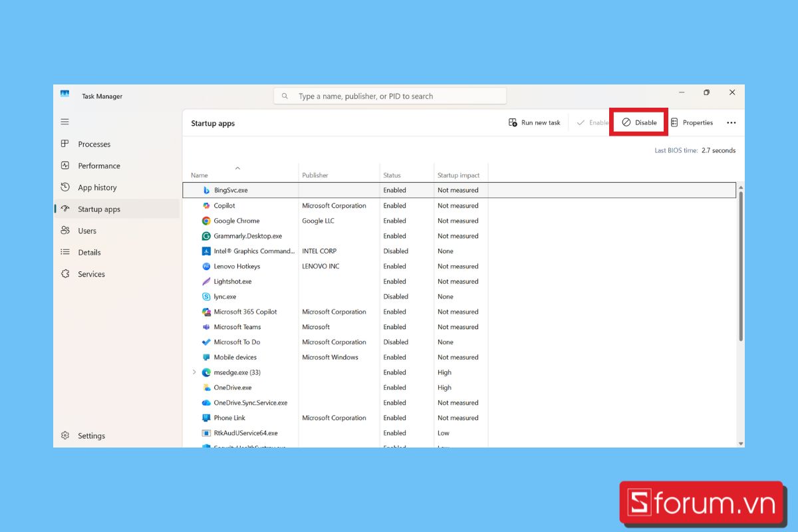Screen dimensions: 798x532
Task: Open the hamburger navigation menu
Action: coord(65,122)
